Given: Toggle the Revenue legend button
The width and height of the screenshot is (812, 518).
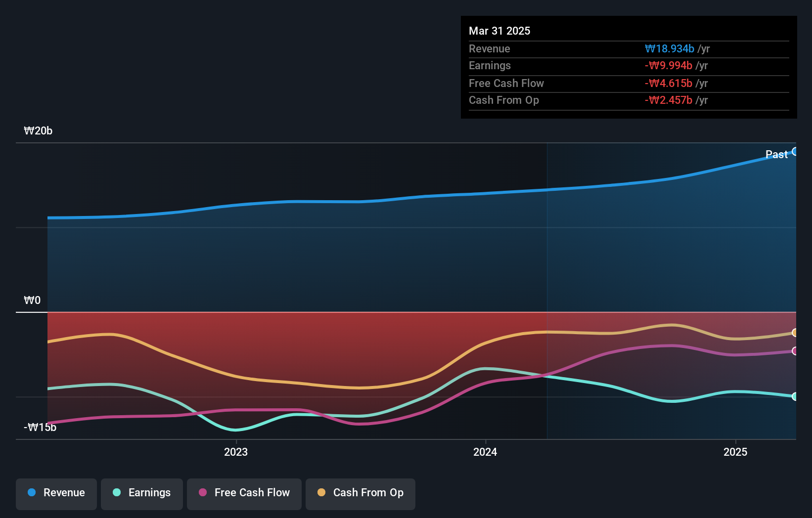Looking at the screenshot, I should [56, 494].
